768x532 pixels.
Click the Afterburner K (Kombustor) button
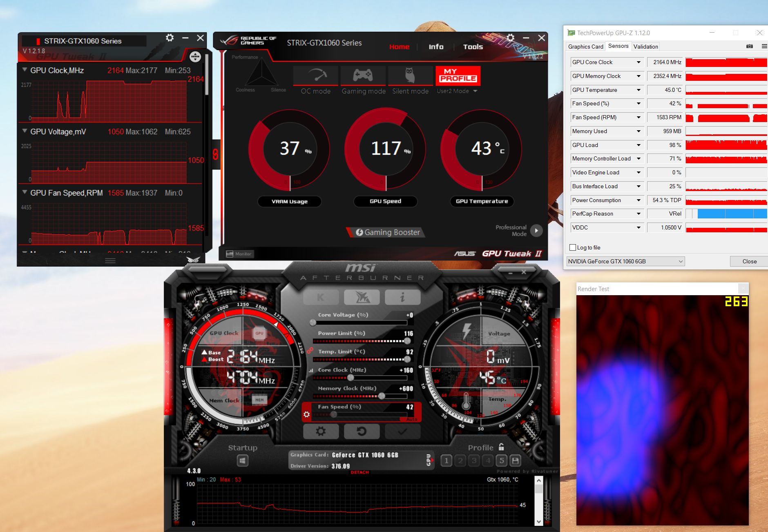point(321,297)
